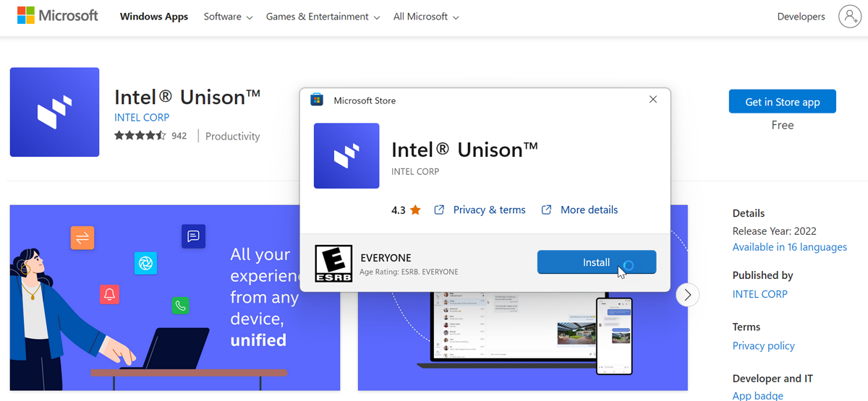Click the sign-in account avatar icon
The height and width of the screenshot is (401, 868).
click(x=849, y=16)
